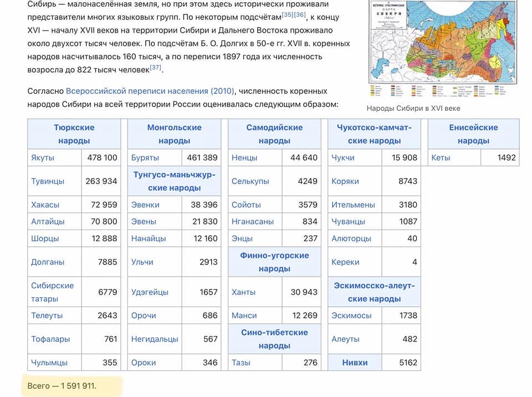
Task: Click the Ульчи link
Action: point(142,262)
